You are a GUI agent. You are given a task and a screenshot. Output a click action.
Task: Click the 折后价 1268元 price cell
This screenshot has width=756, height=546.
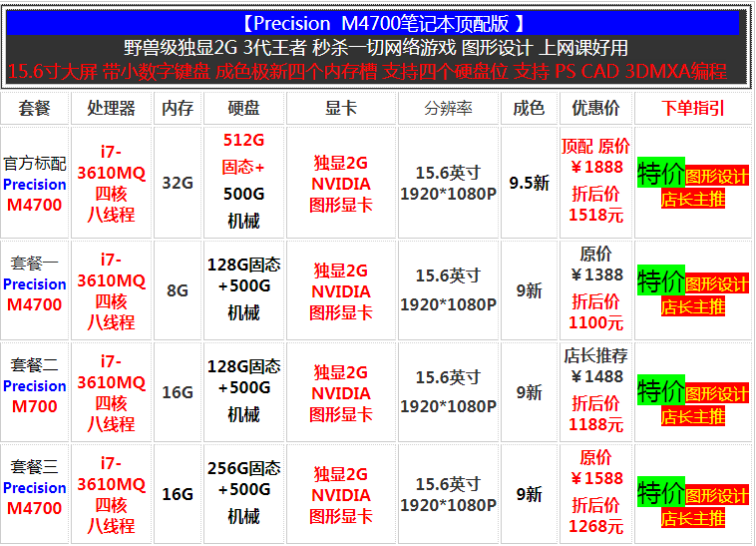click(596, 493)
